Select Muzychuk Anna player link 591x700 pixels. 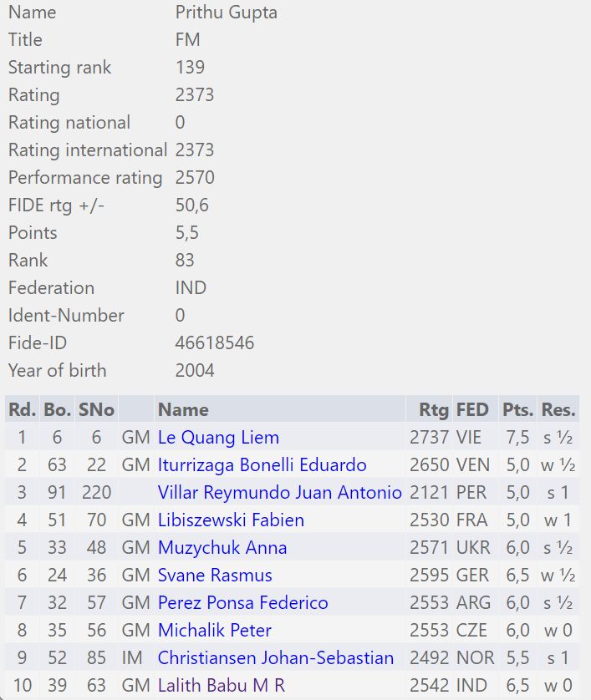(x=222, y=548)
